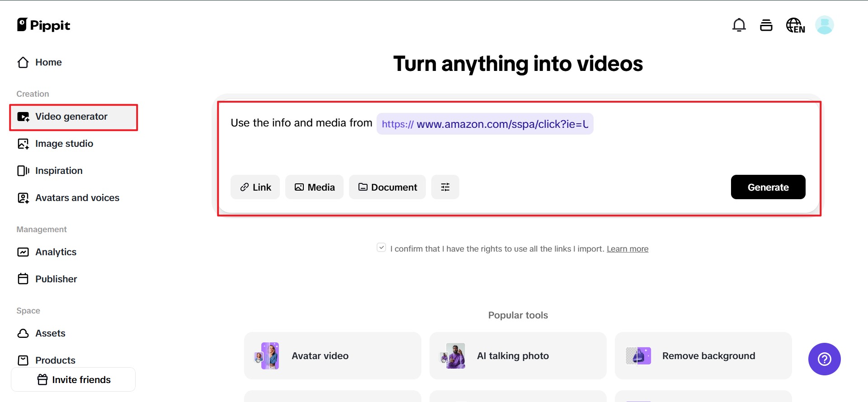Click the user profile avatar
Image resolution: width=868 pixels, height=402 pixels.
[x=824, y=25]
